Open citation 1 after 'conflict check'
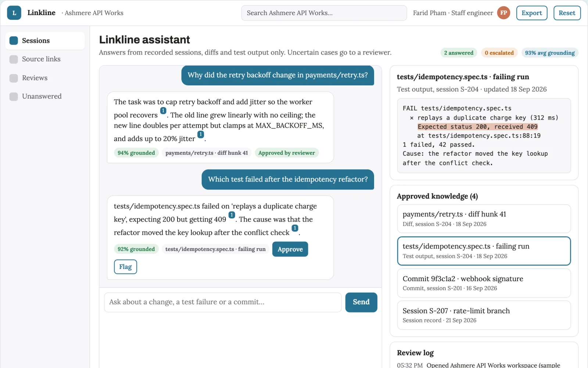 [x=295, y=228]
